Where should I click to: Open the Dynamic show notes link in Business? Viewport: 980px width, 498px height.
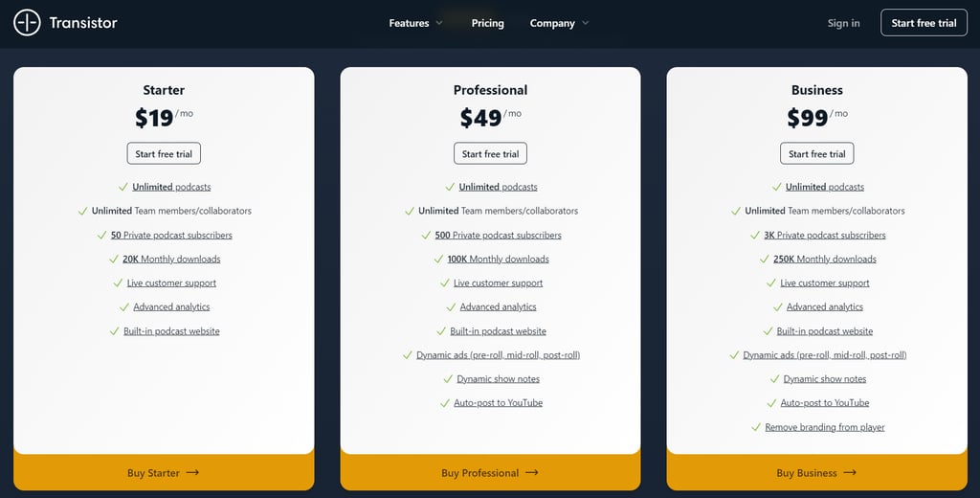point(825,379)
